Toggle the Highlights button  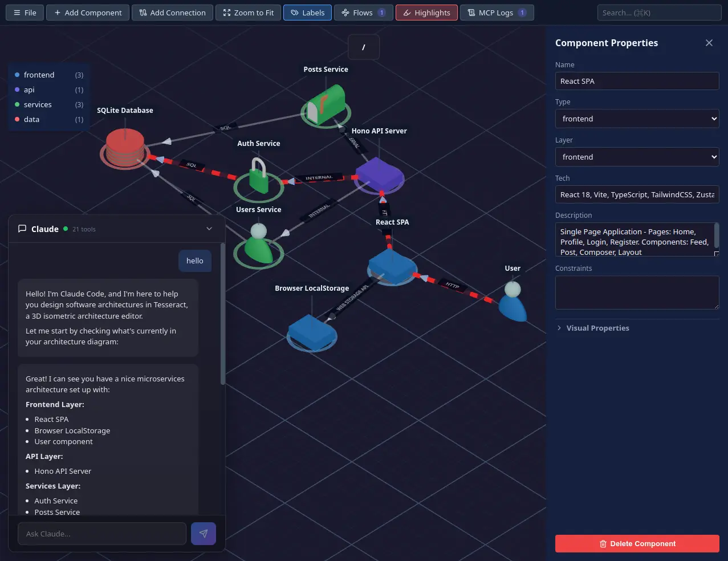(x=426, y=13)
